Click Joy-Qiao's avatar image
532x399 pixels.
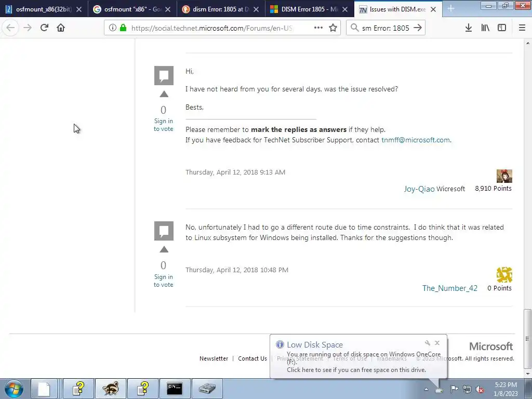504,176
